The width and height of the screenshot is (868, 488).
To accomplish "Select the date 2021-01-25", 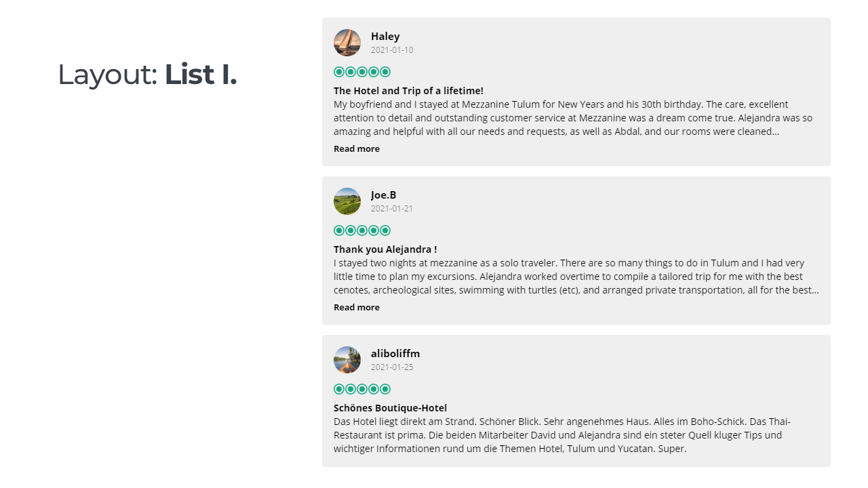I will (x=392, y=367).
